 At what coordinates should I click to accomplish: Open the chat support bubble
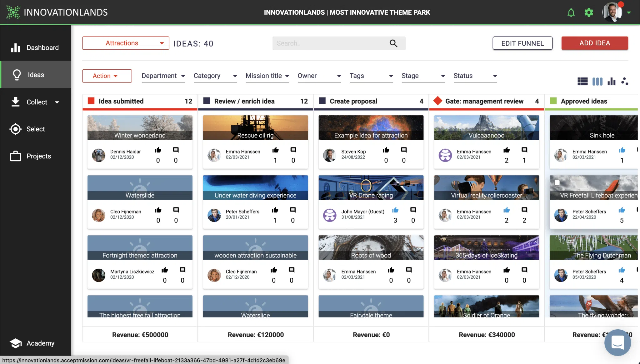click(617, 343)
